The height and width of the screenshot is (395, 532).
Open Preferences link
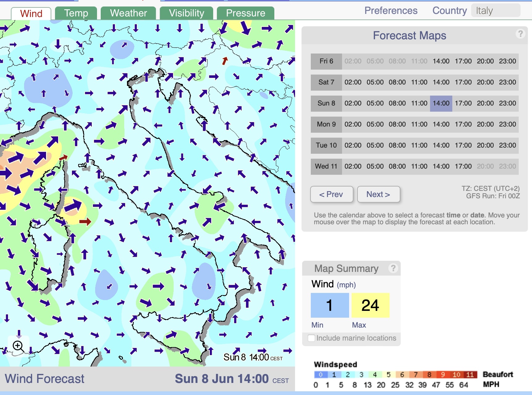coord(391,11)
